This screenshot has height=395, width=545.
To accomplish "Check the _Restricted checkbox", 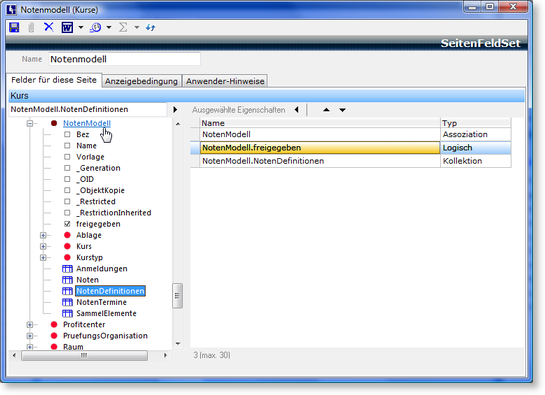I will 67,201.
